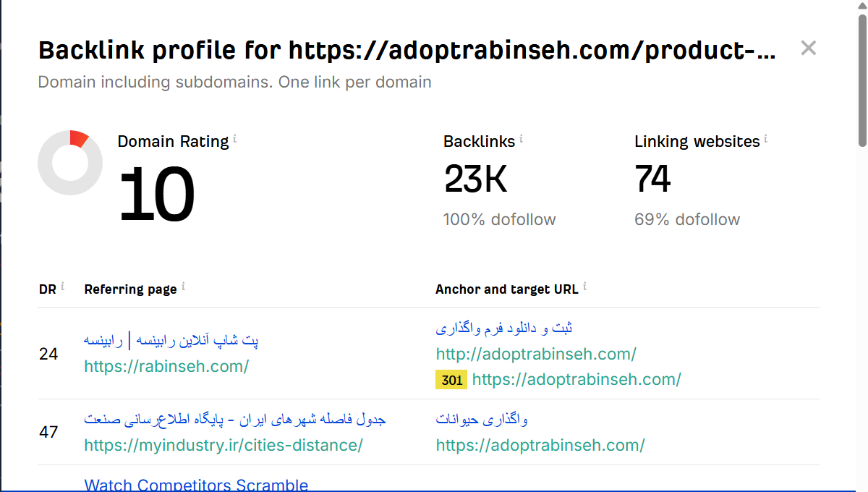Open the myindustry.ir cities-distance link
The height and width of the screenshot is (492, 868).
pyautogui.click(x=224, y=445)
